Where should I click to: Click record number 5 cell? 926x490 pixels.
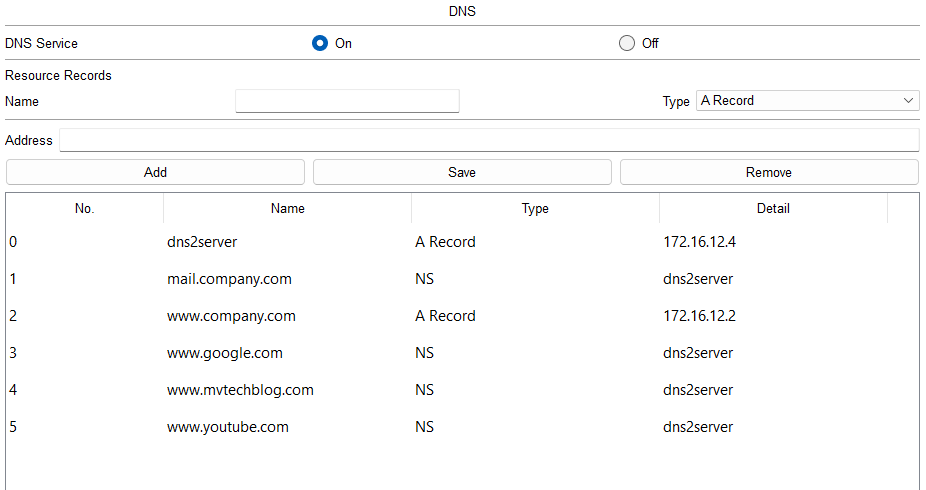[13, 427]
